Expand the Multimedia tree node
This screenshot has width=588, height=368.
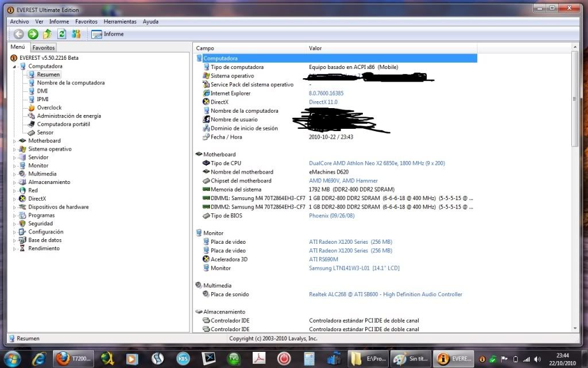[14, 174]
